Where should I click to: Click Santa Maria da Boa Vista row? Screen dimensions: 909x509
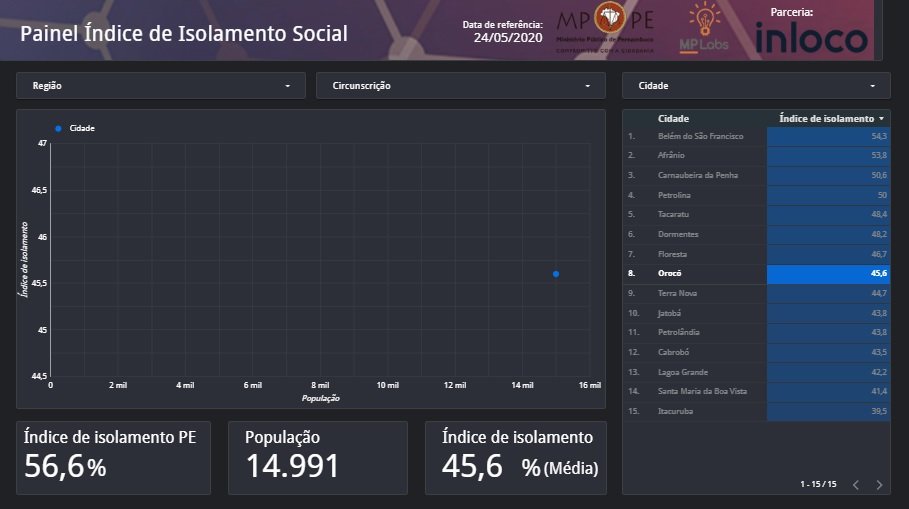tap(701, 391)
